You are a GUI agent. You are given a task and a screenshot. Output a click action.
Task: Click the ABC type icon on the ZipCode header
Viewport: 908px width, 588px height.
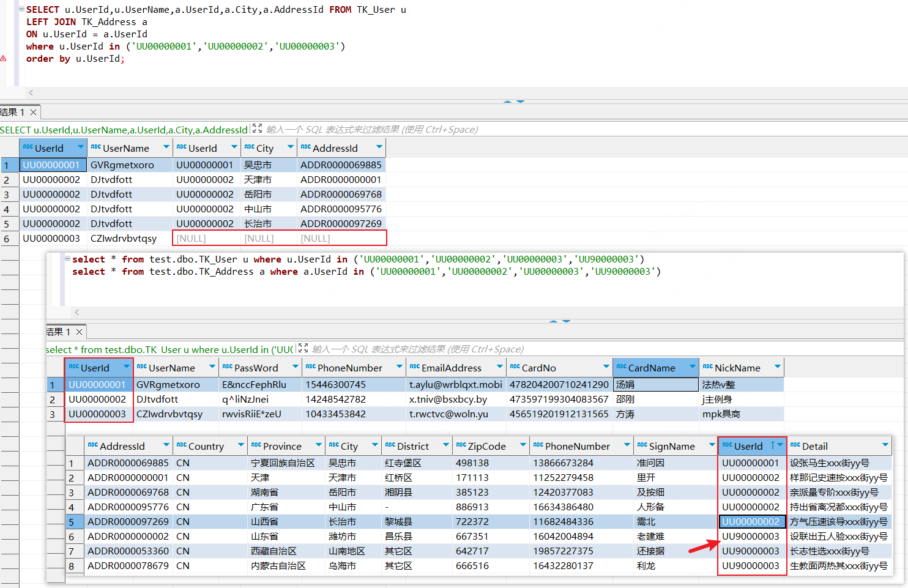[x=461, y=445]
